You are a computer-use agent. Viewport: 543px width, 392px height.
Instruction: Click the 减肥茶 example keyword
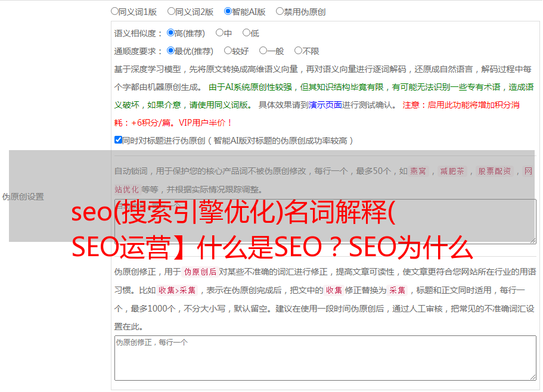(x=452, y=171)
